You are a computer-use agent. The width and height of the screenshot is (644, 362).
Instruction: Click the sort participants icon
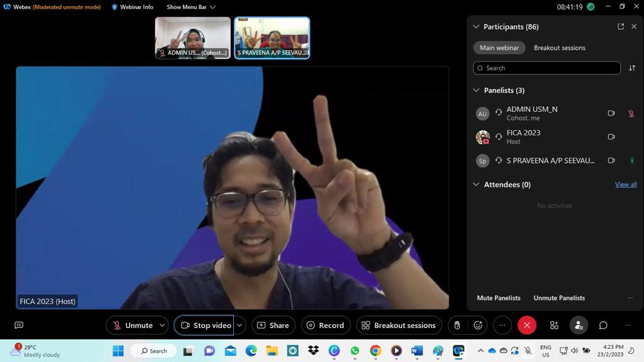pyautogui.click(x=632, y=68)
